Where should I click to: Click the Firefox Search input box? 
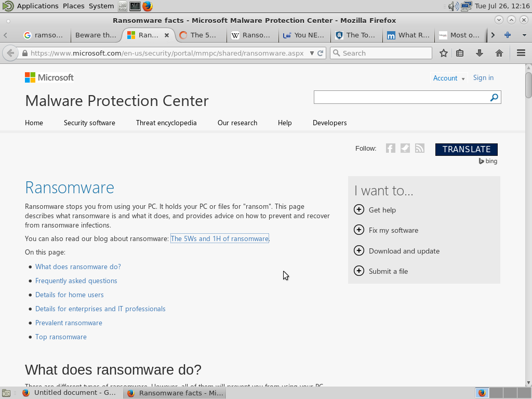[381, 53]
